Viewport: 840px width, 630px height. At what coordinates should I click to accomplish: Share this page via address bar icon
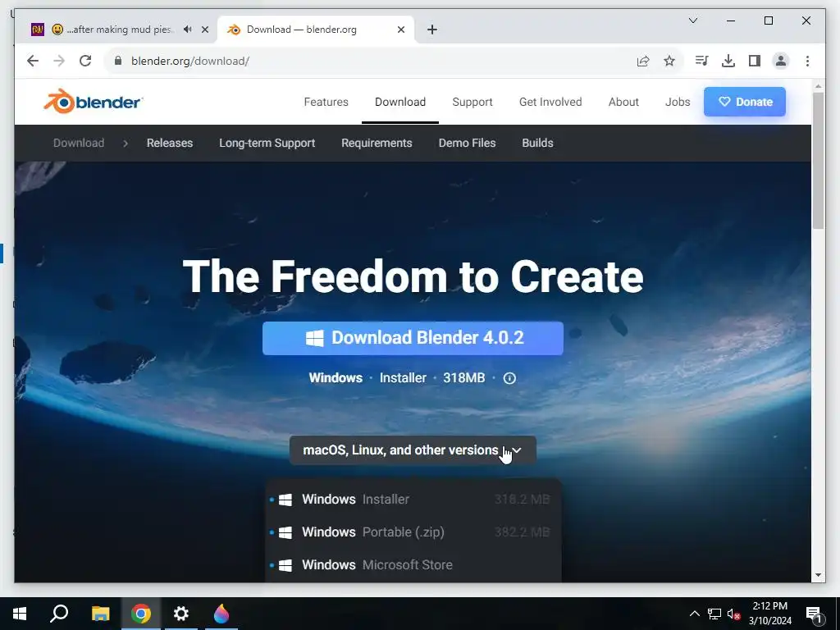643,61
